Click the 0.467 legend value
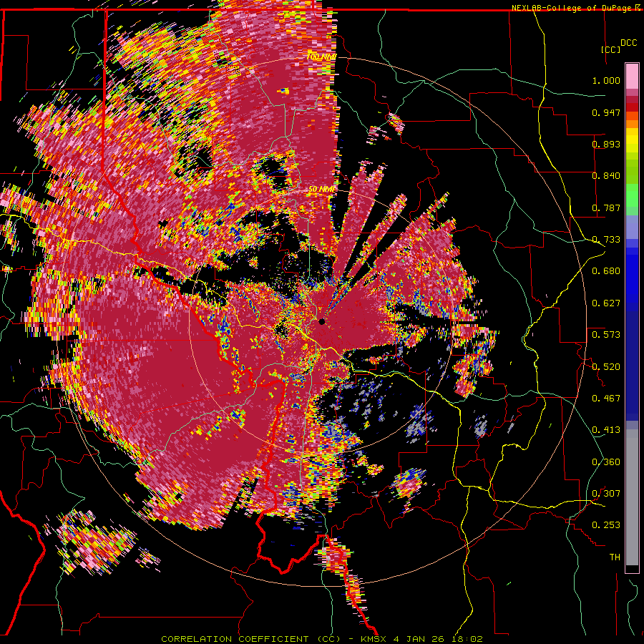This screenshot has width=644, height=644. point(606,399)
